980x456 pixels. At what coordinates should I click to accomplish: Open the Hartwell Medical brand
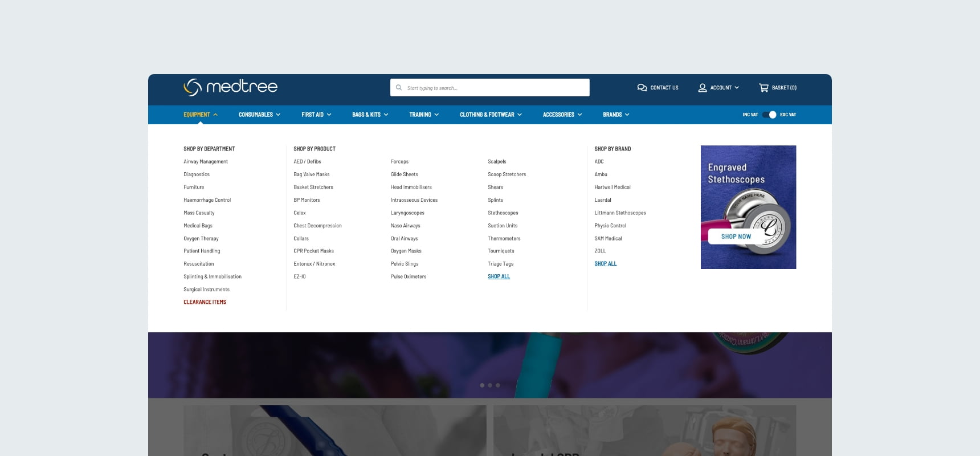(x=612, y=187)
